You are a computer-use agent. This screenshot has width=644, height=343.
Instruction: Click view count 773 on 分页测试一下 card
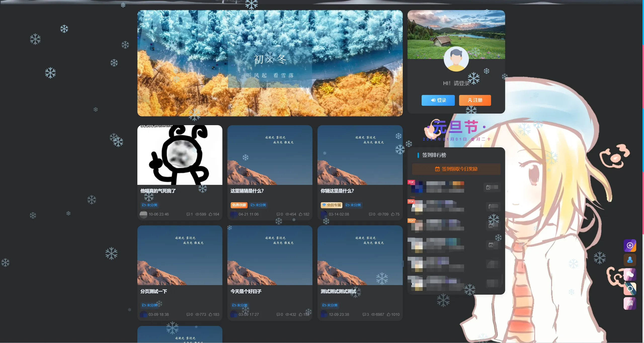click(x=201, y=315)
